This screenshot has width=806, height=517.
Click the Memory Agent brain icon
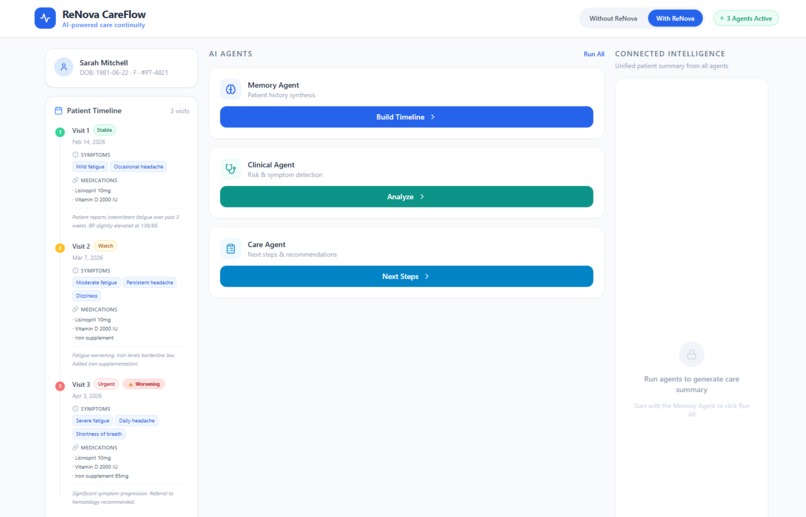pyautogui.click(x=230, y=89)
